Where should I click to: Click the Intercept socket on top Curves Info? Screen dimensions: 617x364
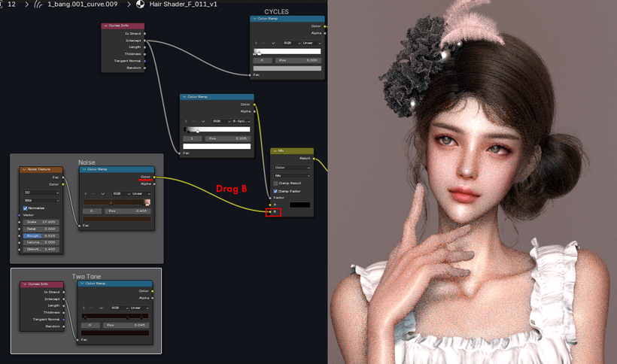[144, 41]
